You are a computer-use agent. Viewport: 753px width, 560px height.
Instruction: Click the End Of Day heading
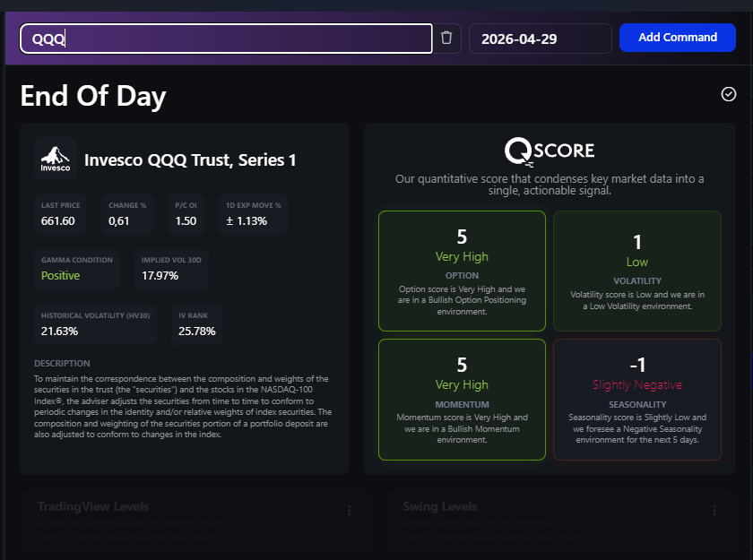(93, 97)
